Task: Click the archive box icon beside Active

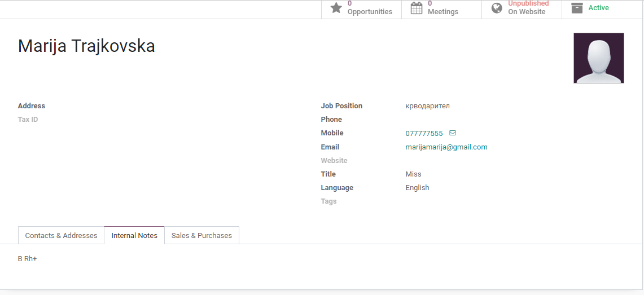Action: click(x=577, y=8)
